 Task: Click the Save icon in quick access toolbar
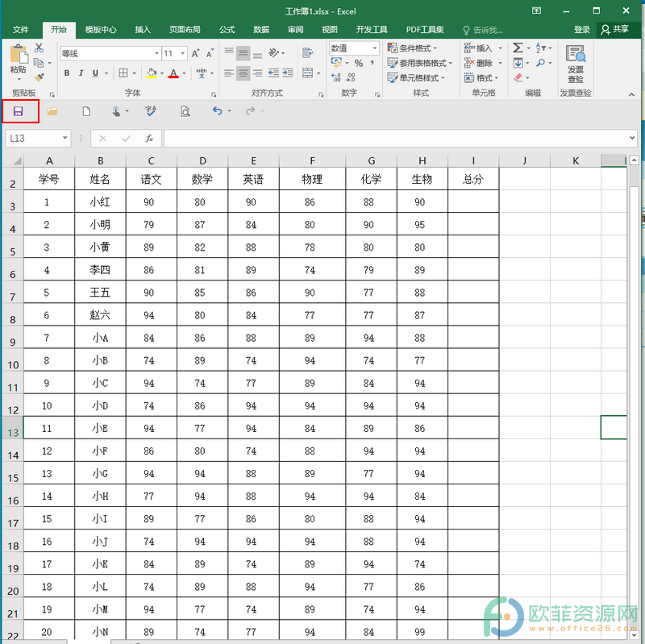click(18, 111)
